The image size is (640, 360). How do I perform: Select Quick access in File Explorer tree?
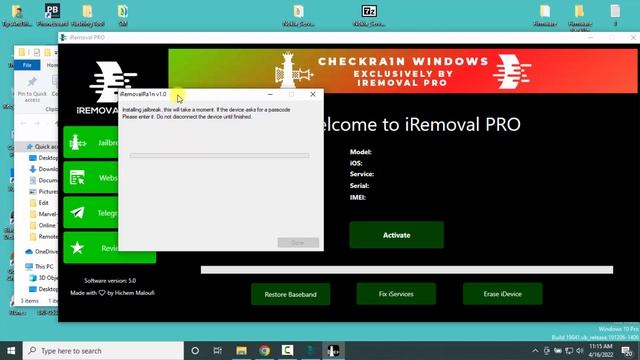pyautogui.click(x=42, y=147)
